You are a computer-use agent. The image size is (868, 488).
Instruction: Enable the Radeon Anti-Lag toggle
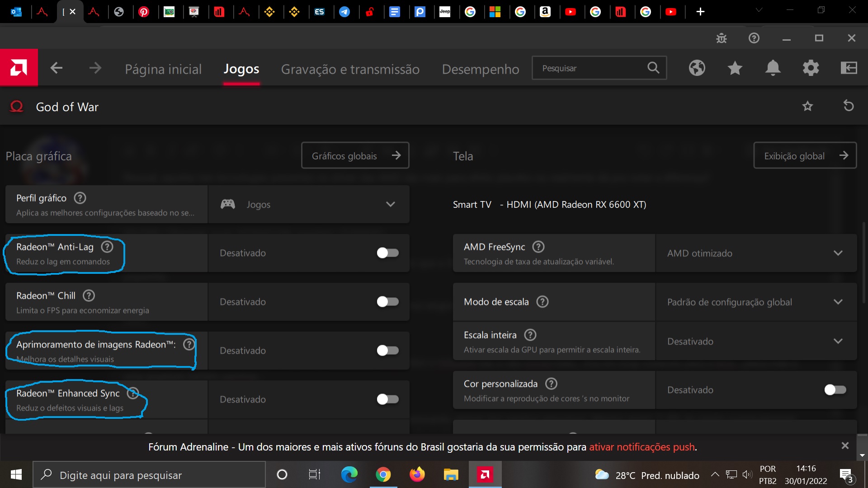tap(387, 253)
